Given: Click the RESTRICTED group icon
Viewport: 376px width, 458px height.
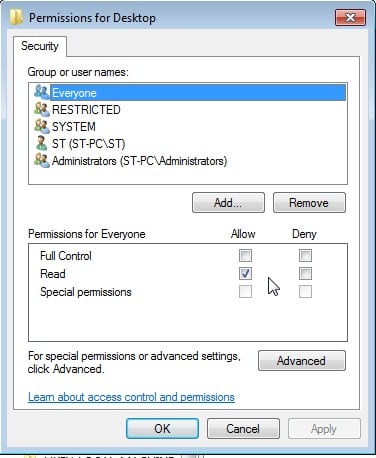Looking at the screenshot, I should tap(42, 109).
